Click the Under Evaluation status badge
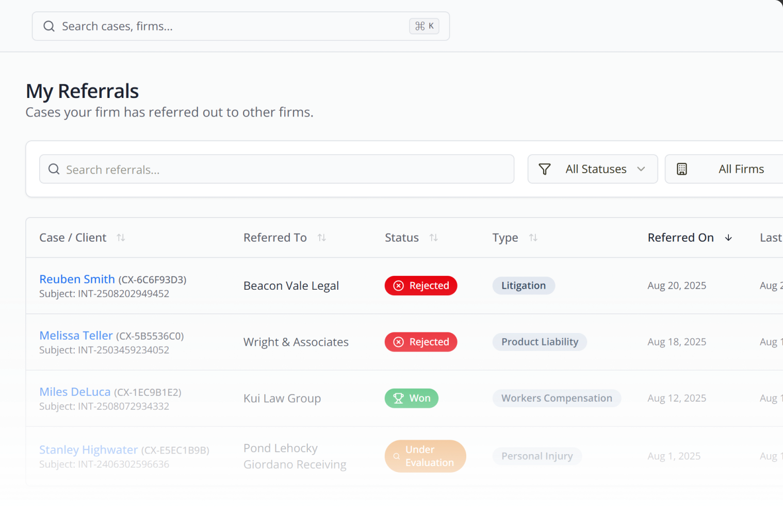Screen dimensions: 783x532 [x=426, y=456]
